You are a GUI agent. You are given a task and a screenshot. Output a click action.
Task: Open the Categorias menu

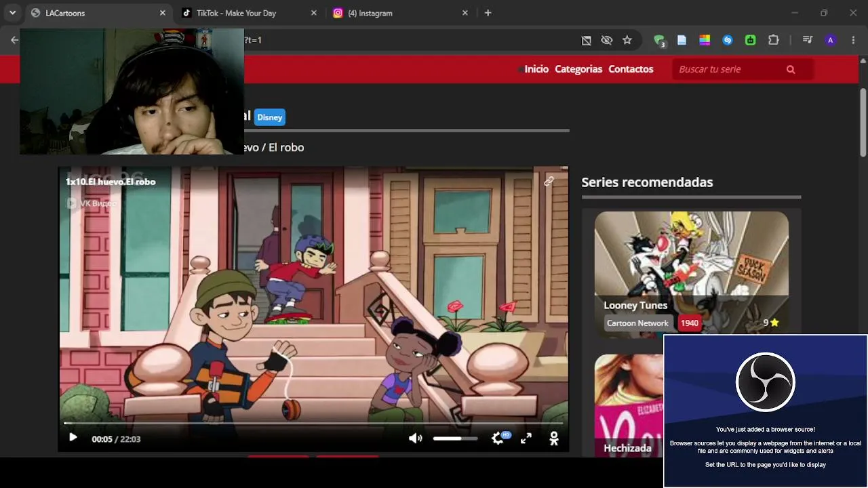(578, 69)
